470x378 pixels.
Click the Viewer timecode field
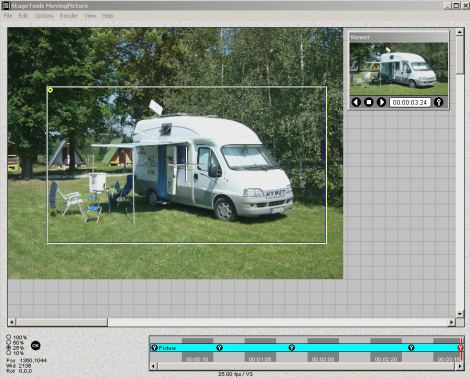click(410, 102)
